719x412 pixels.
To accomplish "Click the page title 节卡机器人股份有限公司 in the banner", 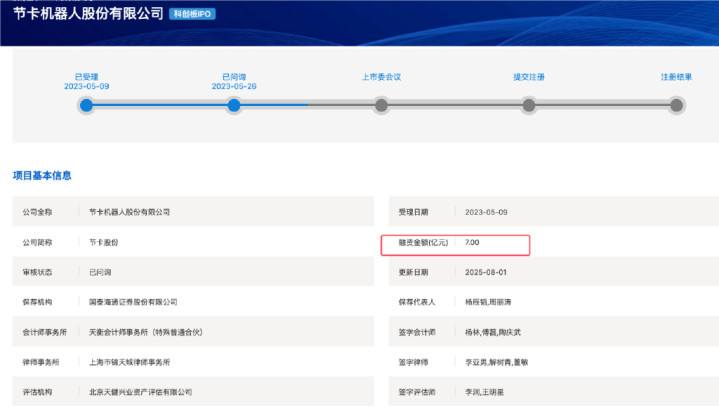I will [x=88, y=14].
